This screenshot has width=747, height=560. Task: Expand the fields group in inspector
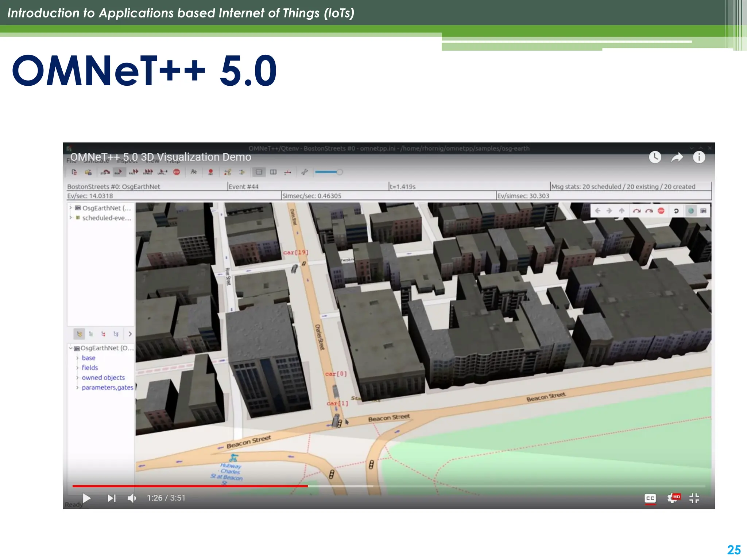(x=77, y=368)
